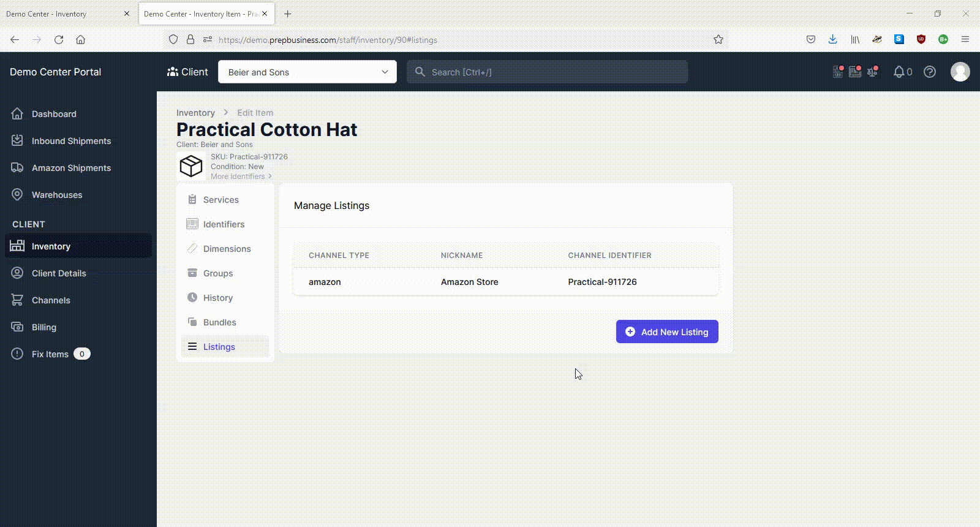Screen dimensions: 980x527
Task: Click the Dimensions ruler icon
Action: pyautogui.click(x=192, y=248)
